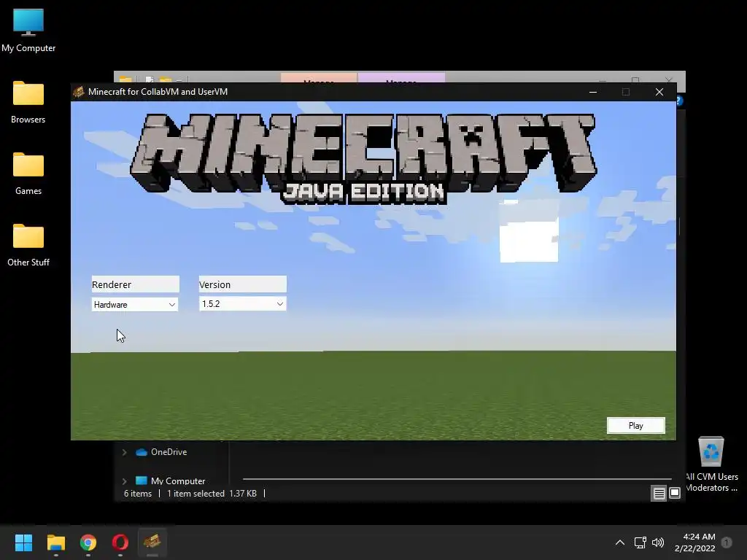Open the My Computer desktop icon
Image resolution: width=747 pixels, height=560 pixels.
pyautogui.click(x=28, y=31)
